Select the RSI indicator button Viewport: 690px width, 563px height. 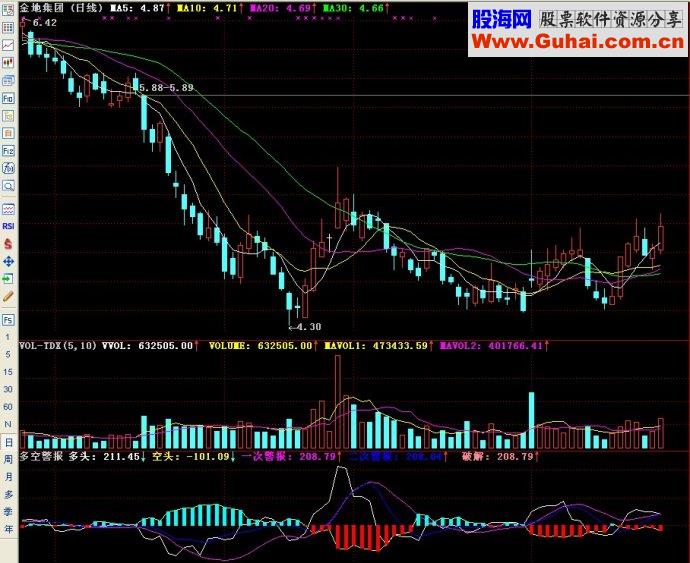pyautogui.click(x=8, y=226)
